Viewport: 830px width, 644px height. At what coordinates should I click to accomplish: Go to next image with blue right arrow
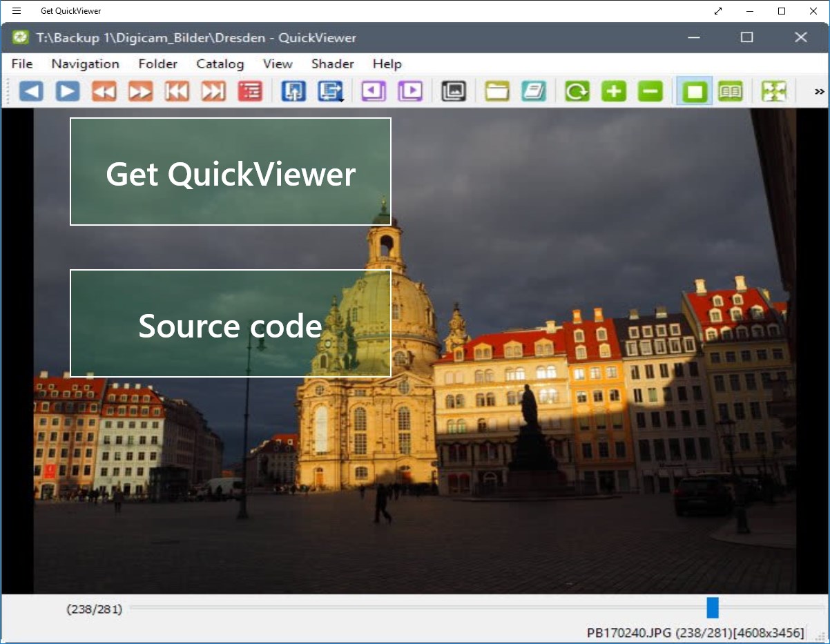(68, 91)
